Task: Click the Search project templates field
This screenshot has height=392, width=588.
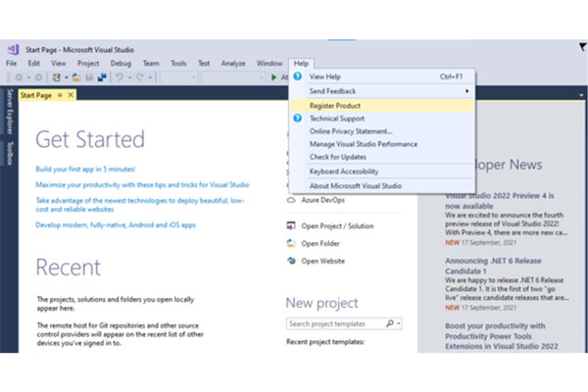Action: (334, 322)
